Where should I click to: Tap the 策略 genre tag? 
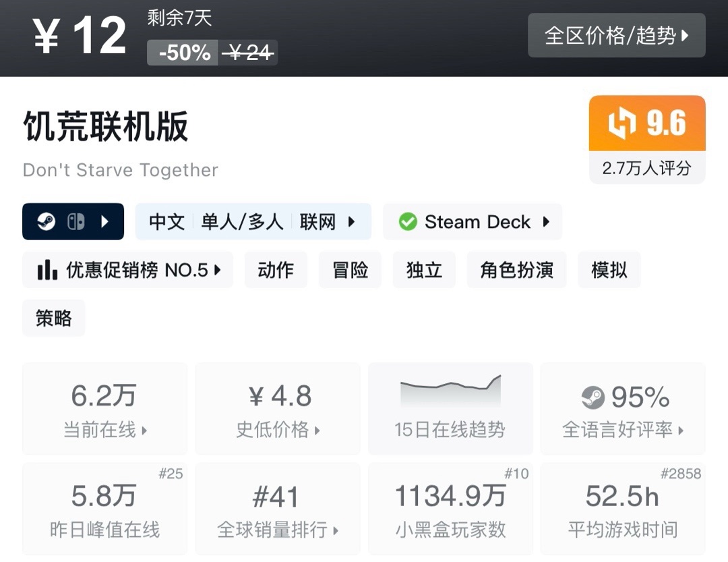54,318
